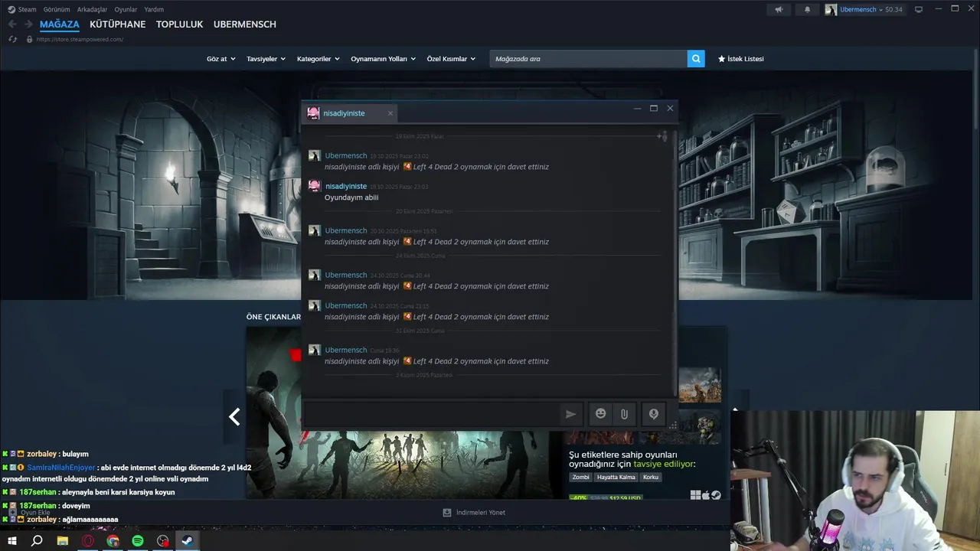Click the downloads icon in the bottom bar
980x551 pixels.
[x=447, y=513]
